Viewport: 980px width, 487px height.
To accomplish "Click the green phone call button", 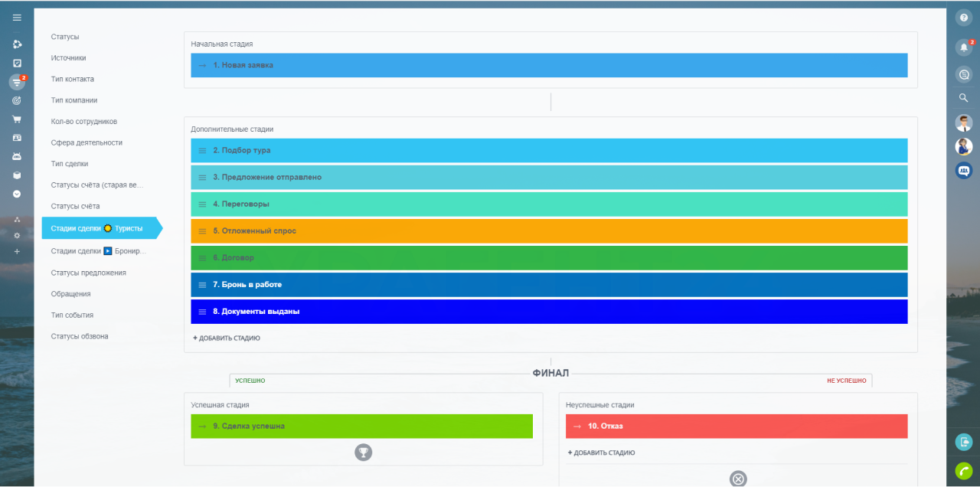I will click(964, 471).
